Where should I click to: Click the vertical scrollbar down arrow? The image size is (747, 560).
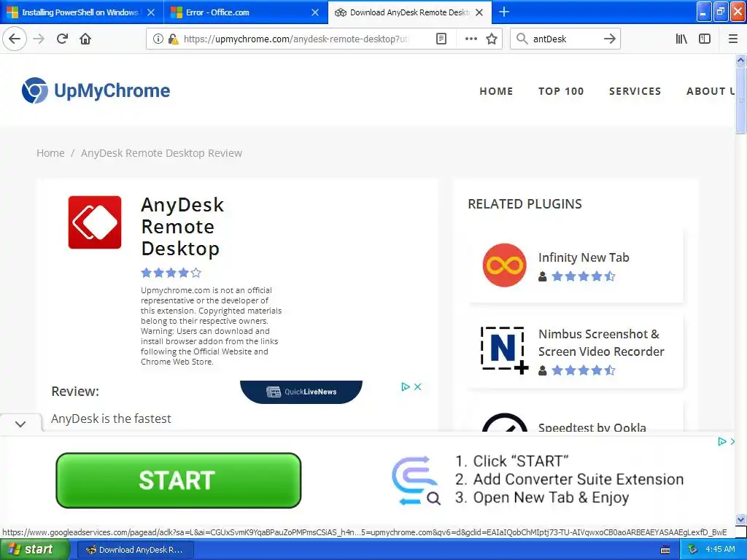[x=740, y=519]
